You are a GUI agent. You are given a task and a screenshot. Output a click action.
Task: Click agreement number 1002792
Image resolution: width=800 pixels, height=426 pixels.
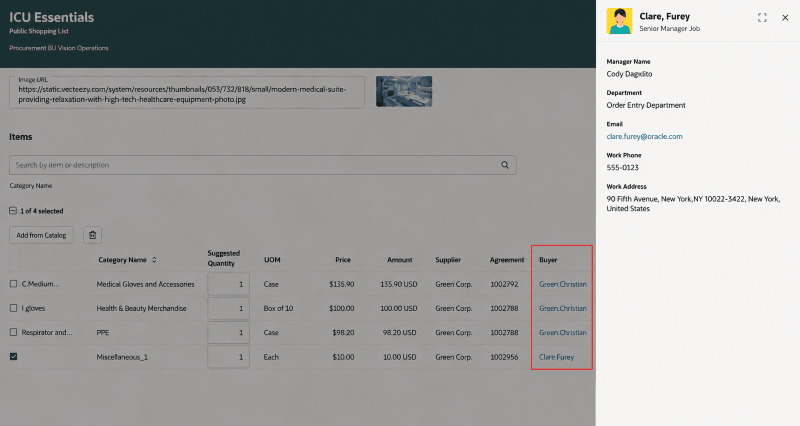click(504, 284)
